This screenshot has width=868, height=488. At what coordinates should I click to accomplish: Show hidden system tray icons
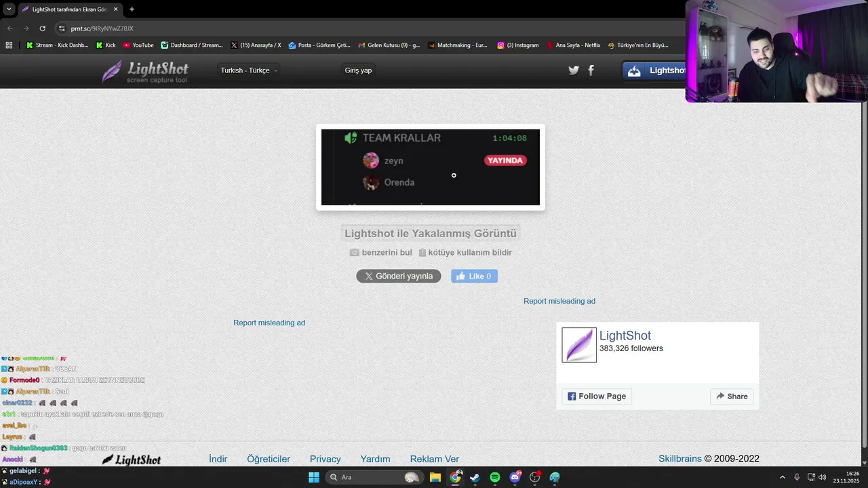[x=782, y=477]
